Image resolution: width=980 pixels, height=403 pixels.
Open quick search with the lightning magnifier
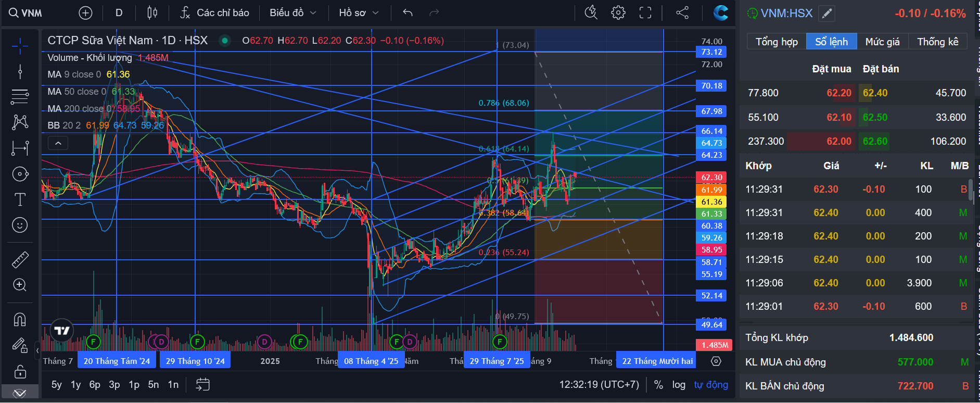(591, 12)
